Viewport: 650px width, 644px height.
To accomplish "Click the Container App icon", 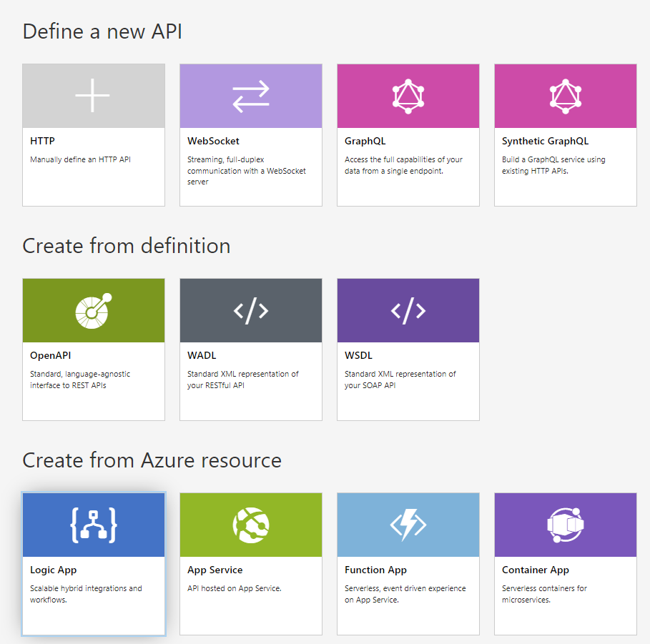I will [566, 525].
